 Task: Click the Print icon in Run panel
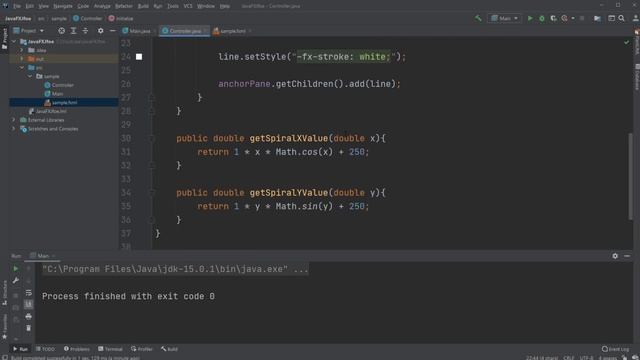click(28, 316)
